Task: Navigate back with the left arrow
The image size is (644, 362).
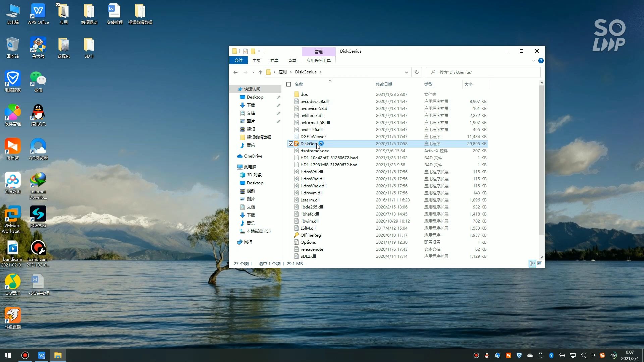Action: [x=235, y=72]
